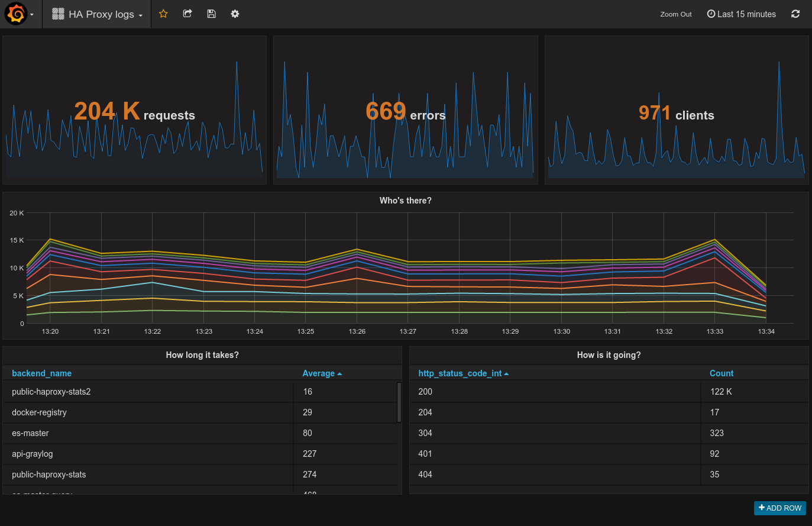812x526 pixels.
Task: Open the How is it going? panel title
Action: click(x=609, y=355)
